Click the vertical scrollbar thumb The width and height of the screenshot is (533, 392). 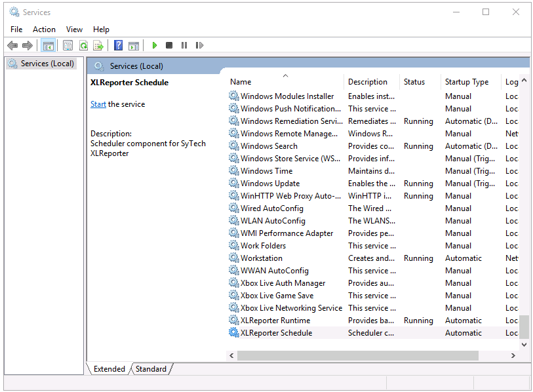(x=524, y=326)
